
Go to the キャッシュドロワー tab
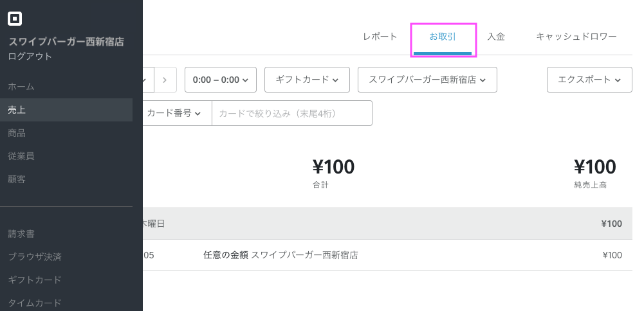click(x=576, y=37)
